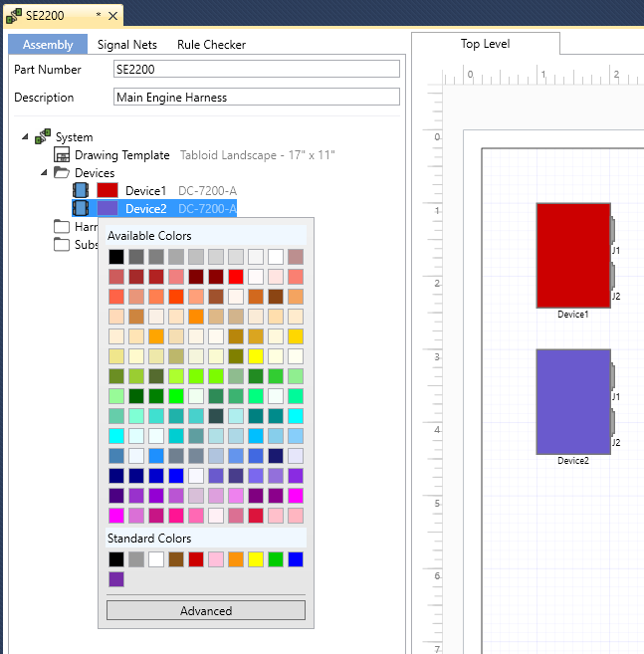The height and width of the screenshot is (654, 644).
Task: Click the Device2 label under the purple block
Action: click(573, 461)
